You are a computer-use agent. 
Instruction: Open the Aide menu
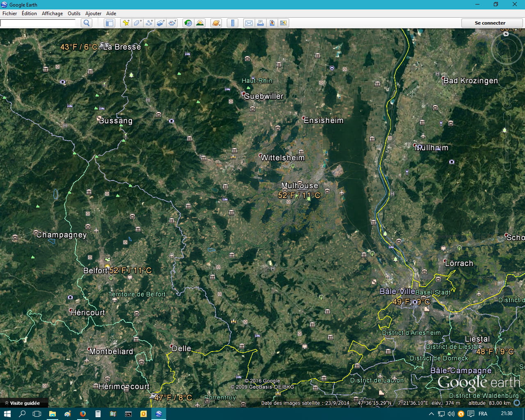click(111, 13)
